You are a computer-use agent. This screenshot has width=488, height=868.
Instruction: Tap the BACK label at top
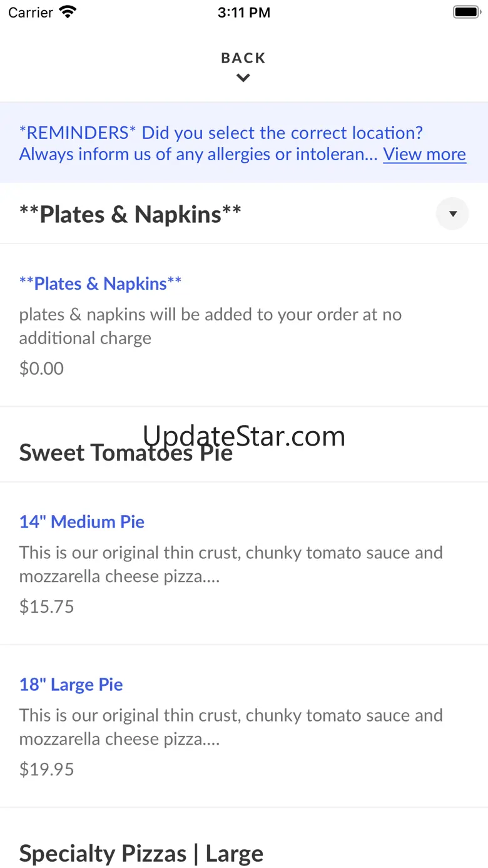pos(243,58)
